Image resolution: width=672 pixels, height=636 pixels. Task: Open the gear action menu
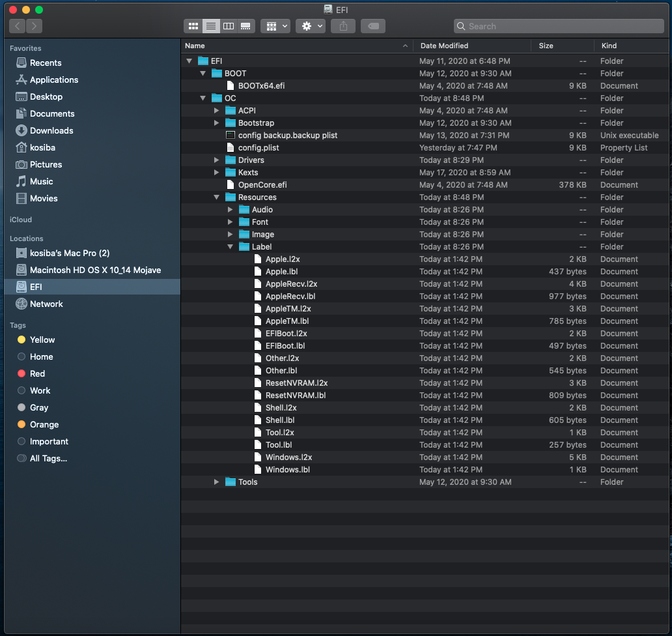pos(311,26)
